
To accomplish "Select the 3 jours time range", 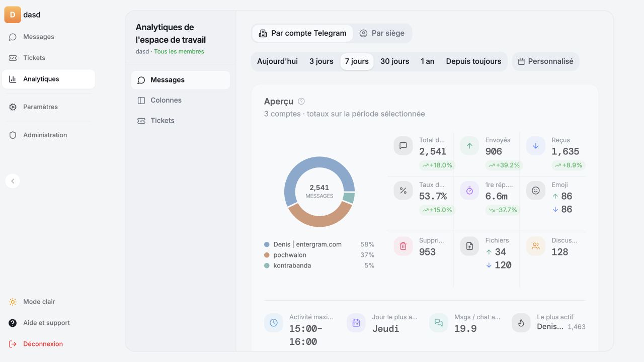I will (321, 61).
